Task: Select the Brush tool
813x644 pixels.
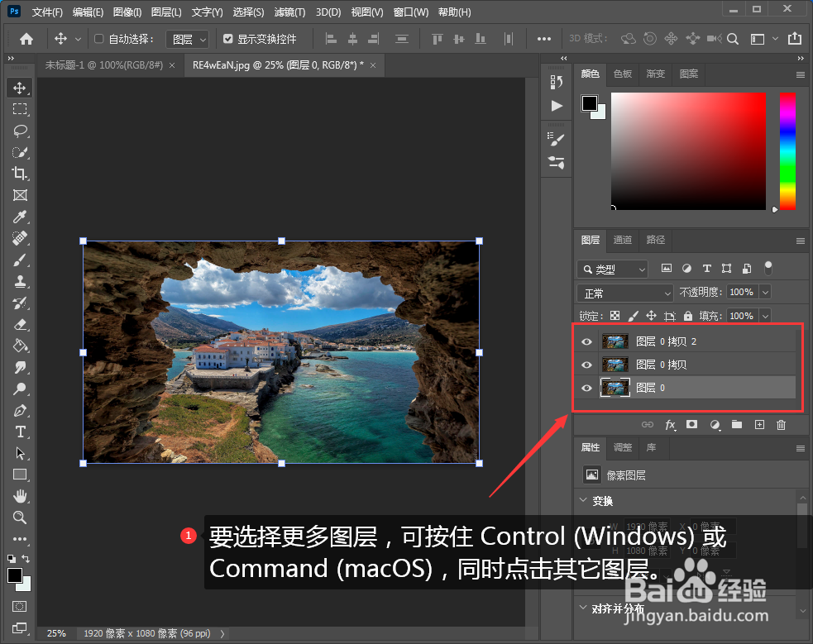Action: click(x=20, y=260)
